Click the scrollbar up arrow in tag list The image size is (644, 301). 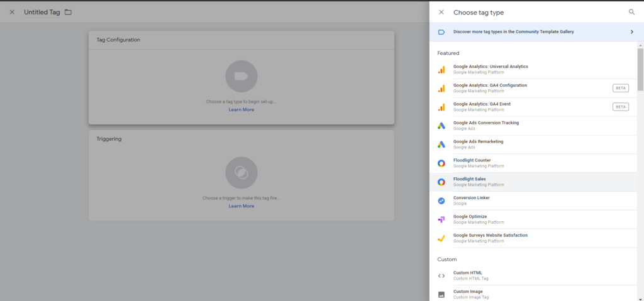click(x=640, y=45)
